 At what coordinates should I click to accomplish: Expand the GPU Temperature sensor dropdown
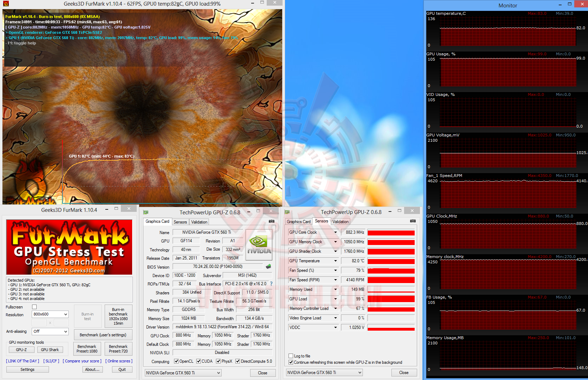click(335, 261)
